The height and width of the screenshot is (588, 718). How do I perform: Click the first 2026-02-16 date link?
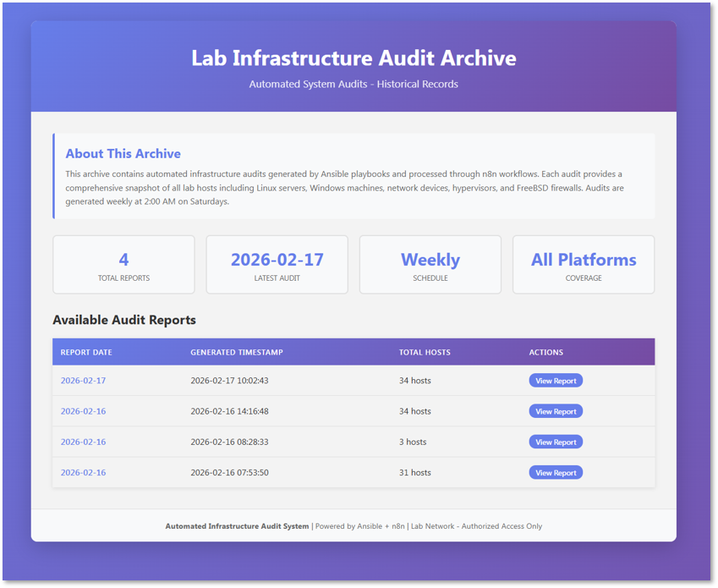coord(83,410)
